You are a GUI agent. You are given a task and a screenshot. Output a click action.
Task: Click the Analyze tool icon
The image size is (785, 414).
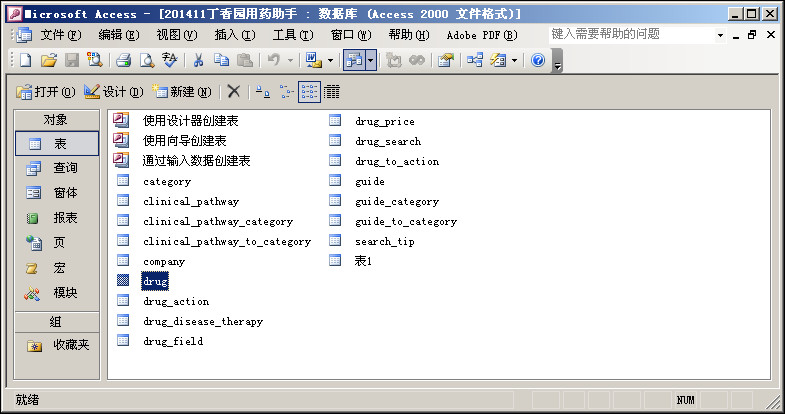point(354,61)
